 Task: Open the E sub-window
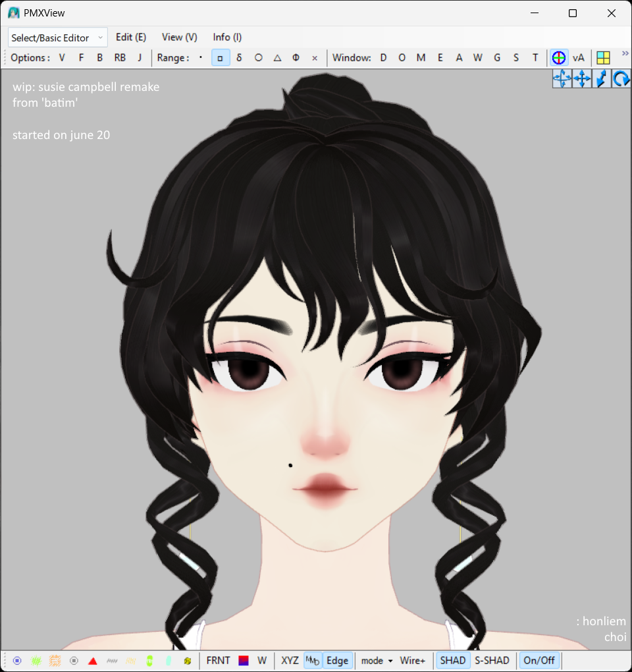coord(440,58)
